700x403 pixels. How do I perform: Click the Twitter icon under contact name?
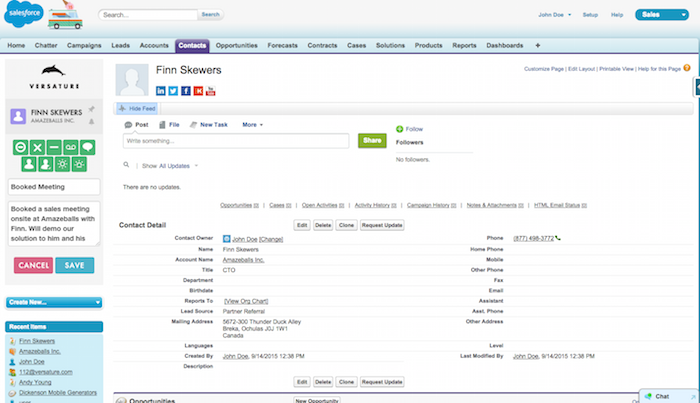coord(173,91)
